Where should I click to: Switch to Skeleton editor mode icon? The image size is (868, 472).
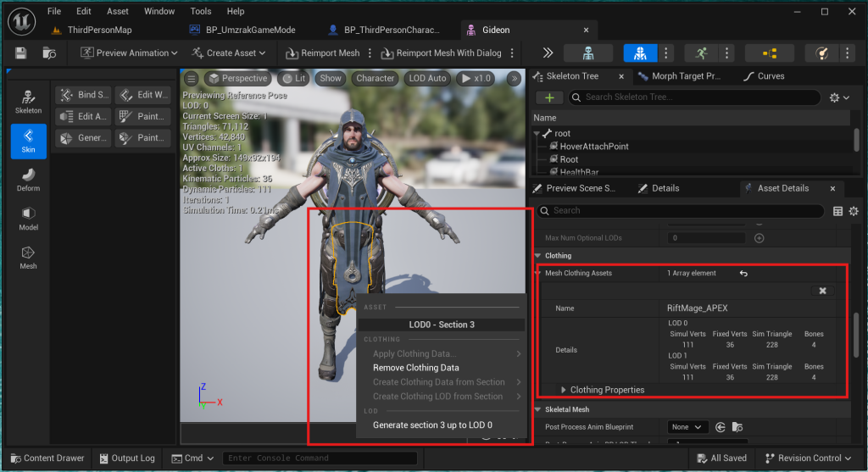point(588,53)
